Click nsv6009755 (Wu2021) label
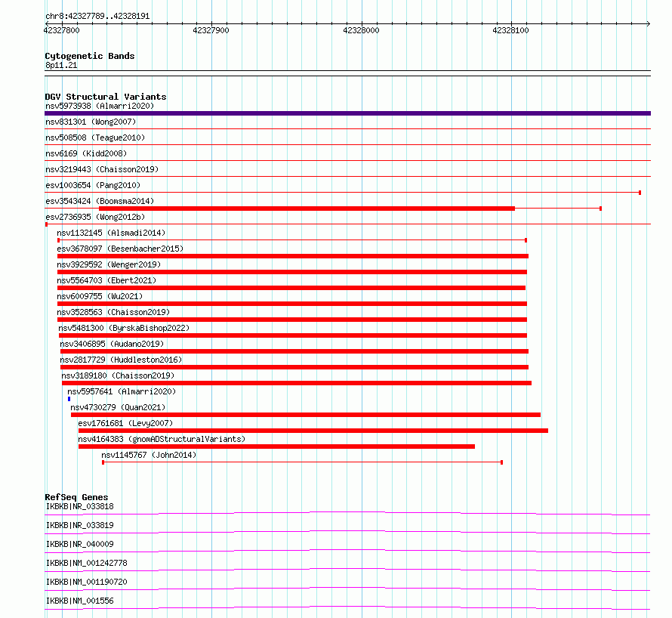The width and height of the screenshot is (672, 618). 100,296
